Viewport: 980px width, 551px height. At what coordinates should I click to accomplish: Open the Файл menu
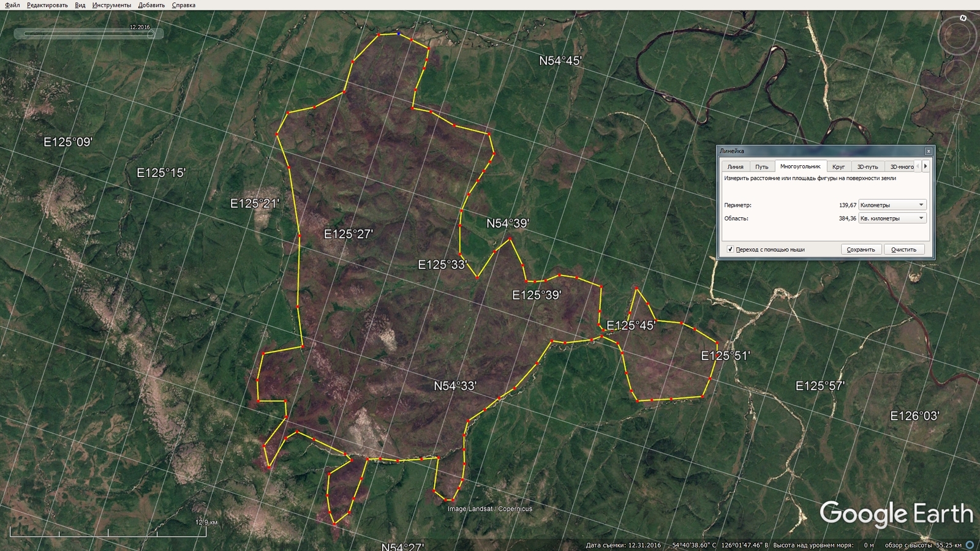pyautogui.click(x=12, y=5)
